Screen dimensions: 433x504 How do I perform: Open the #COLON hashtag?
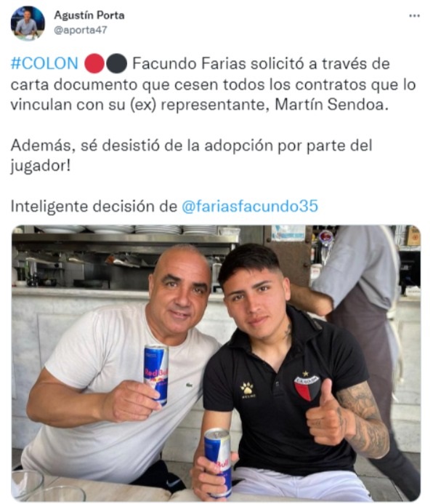[44, 63]
